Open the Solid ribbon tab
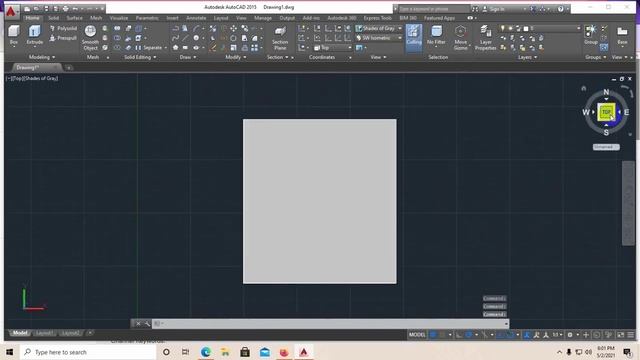Viewport: 640px width, 360px height. pos(53,18)
